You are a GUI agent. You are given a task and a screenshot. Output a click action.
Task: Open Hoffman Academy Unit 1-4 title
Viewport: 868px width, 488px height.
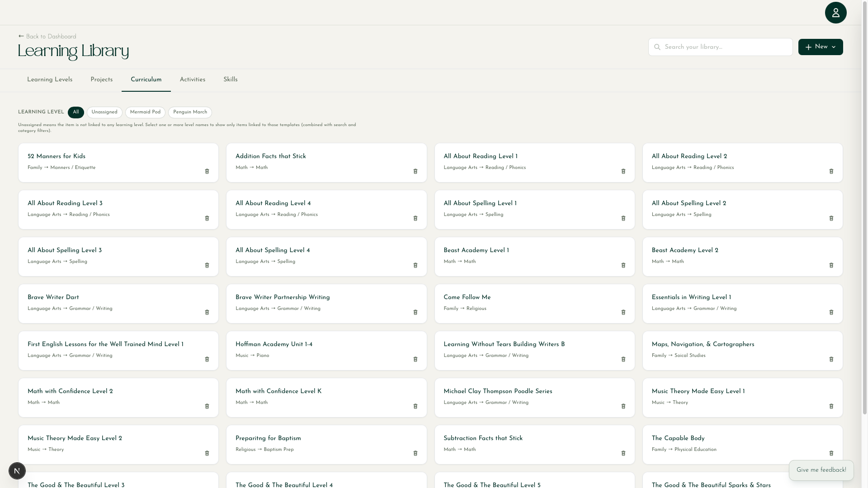click(274, 344)
